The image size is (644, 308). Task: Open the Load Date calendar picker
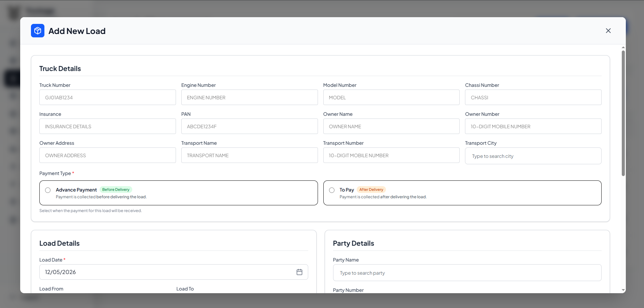299,272
